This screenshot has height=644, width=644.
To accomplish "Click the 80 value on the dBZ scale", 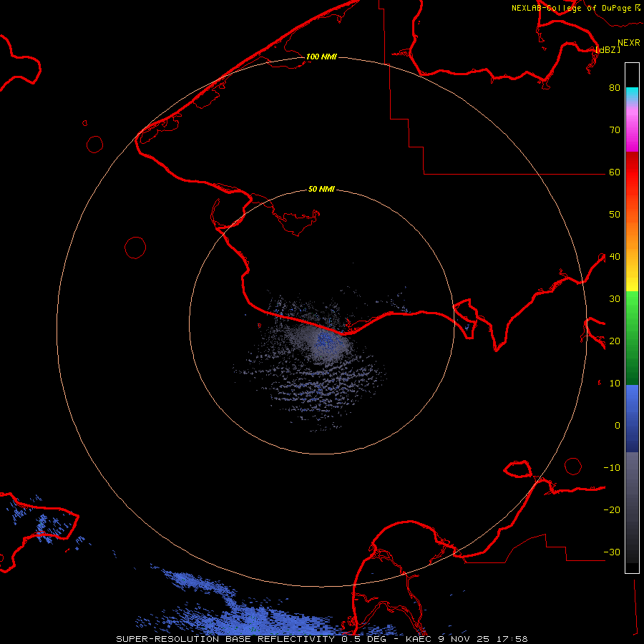I will 615,87.
